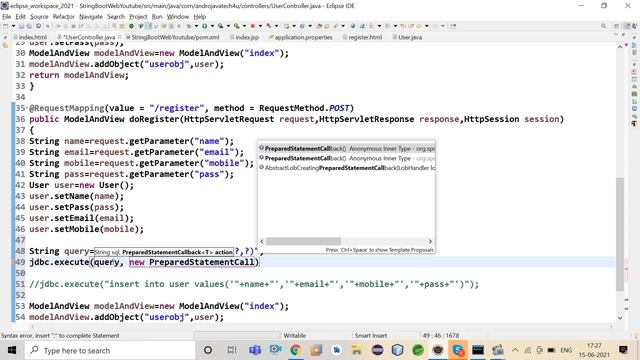Select first PreparedStatementCallback proposal in autocomplete
The height and width of the screenshot is (360, 640).
[x=347, y=149]
